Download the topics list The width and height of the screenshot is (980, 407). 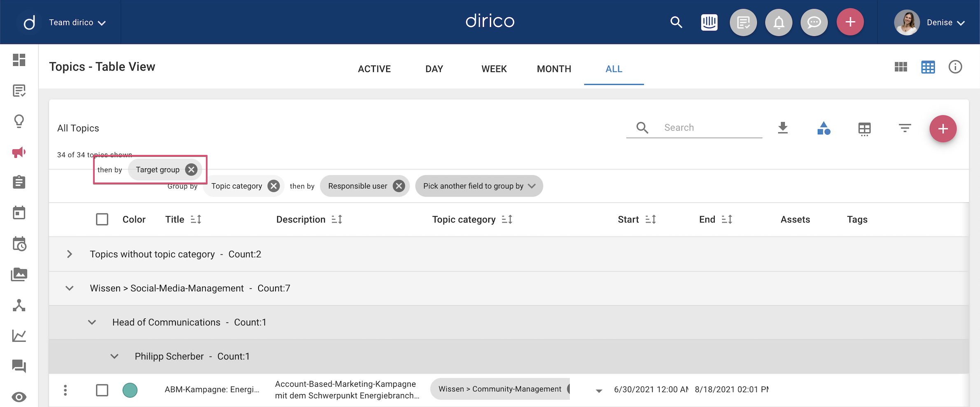[x=783, y=128]
